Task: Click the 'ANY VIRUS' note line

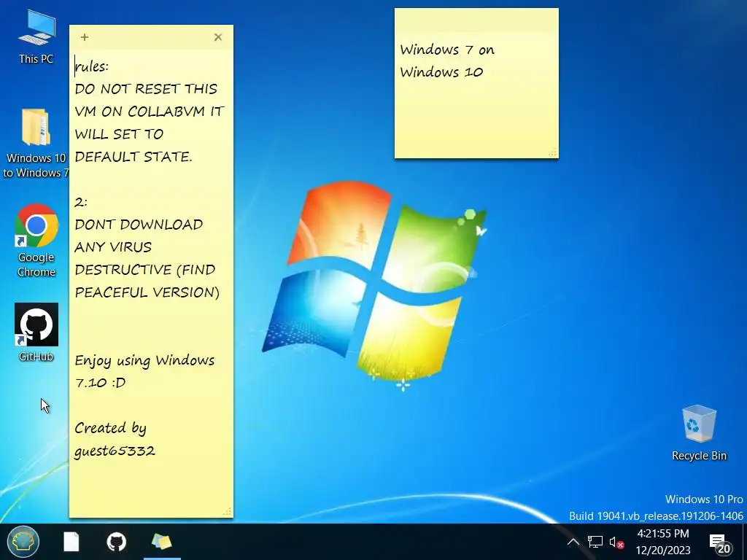Action: pyautogui.click(x=113, y=247)
